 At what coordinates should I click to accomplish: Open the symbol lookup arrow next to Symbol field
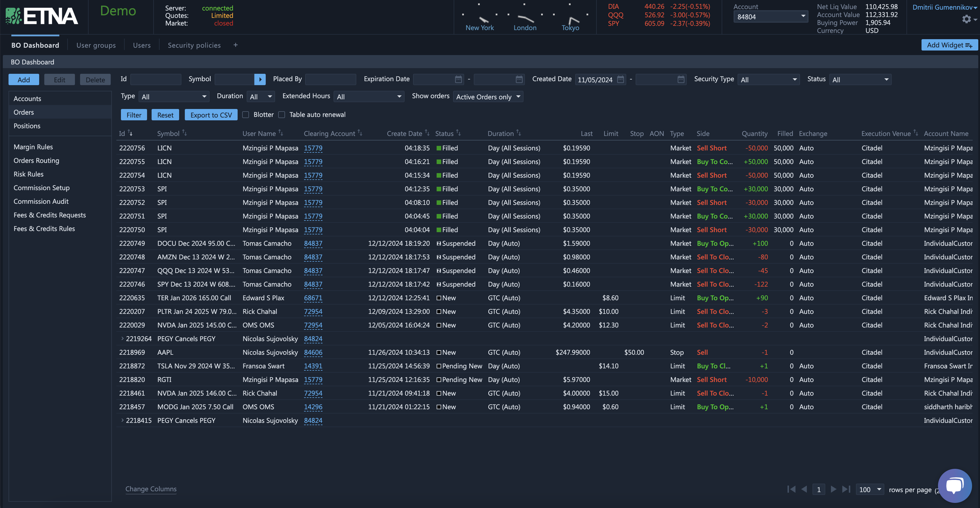point(260,79)
